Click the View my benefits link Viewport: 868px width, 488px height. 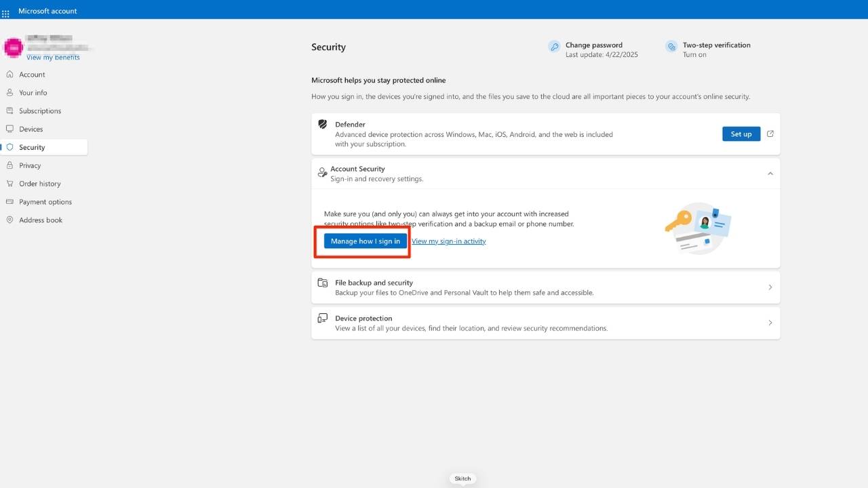[x=53, y=58]
